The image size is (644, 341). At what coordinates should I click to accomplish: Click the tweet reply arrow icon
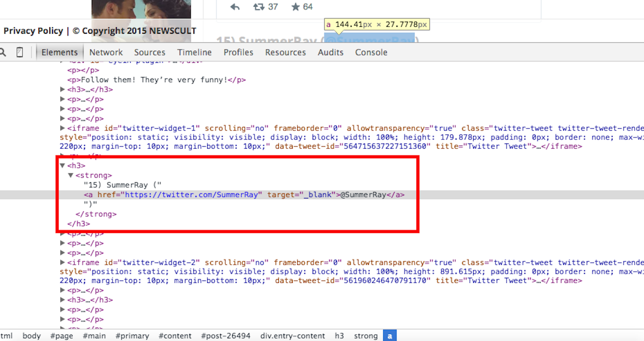click(234, 7)
